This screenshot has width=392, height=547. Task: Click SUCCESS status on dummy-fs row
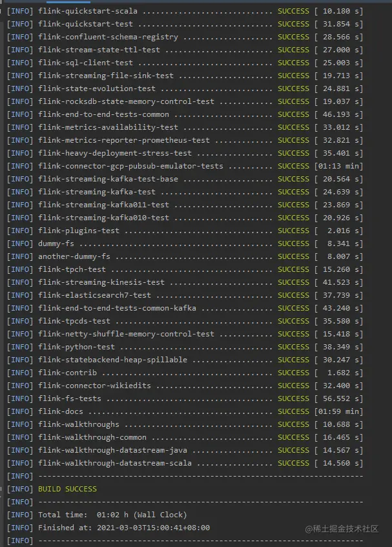pos(293,243)
